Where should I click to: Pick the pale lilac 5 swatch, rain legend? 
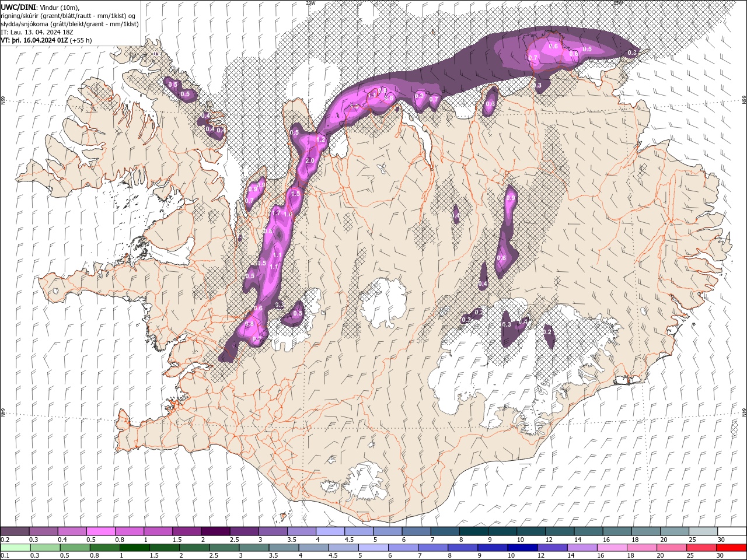[x=373, y=548]
